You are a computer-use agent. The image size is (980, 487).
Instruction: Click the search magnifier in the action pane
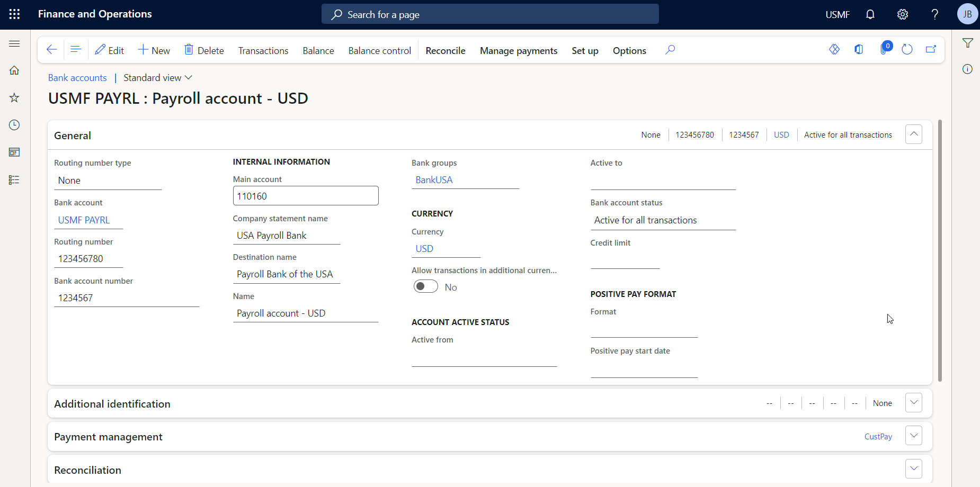670,49
